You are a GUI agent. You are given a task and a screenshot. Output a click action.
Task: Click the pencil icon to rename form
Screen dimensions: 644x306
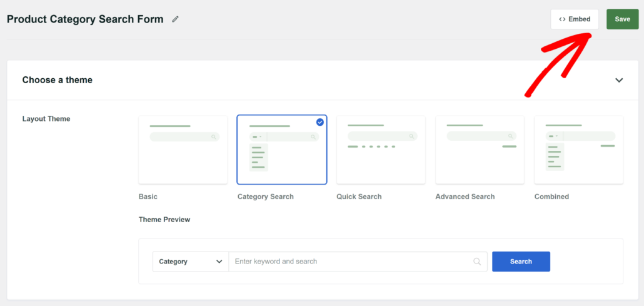[x=175, y=19]
